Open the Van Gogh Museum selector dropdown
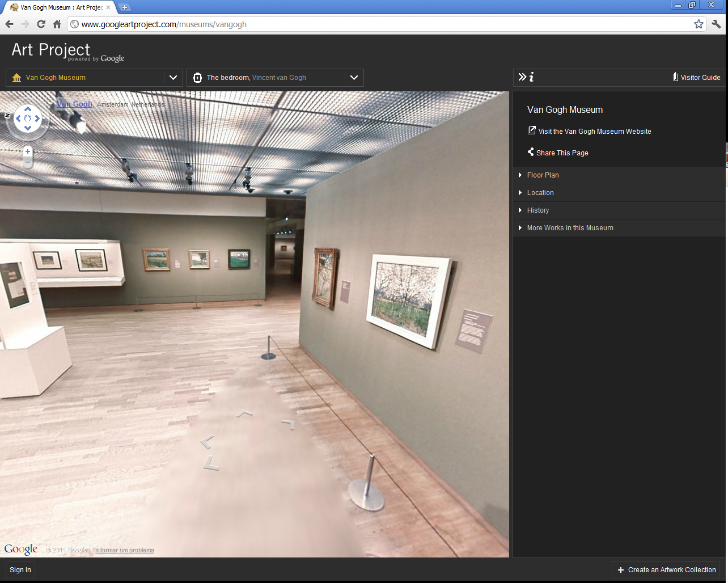The height and width of the screenshot is (583, 728). click(x=173, y=78)
